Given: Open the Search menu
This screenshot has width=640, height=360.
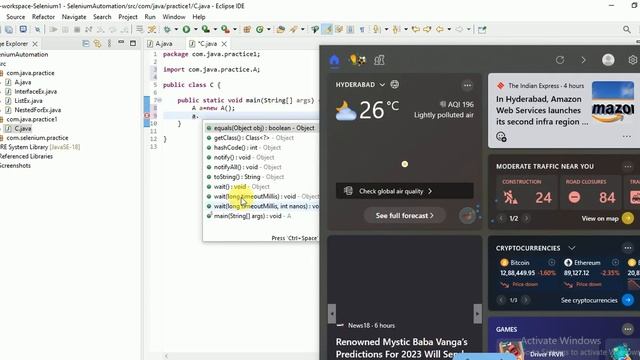Looking at the screenshot, I should click(x=102, y=17).
